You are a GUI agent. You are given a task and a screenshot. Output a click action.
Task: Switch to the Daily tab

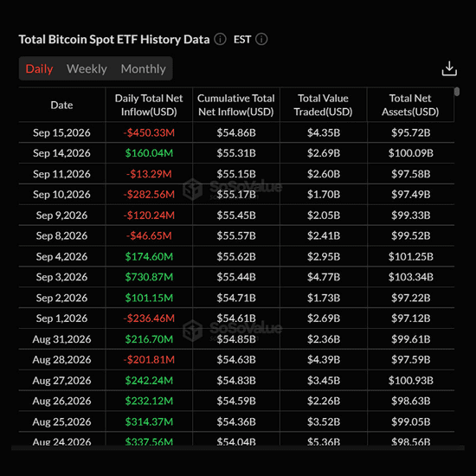(x=39, y=68)
